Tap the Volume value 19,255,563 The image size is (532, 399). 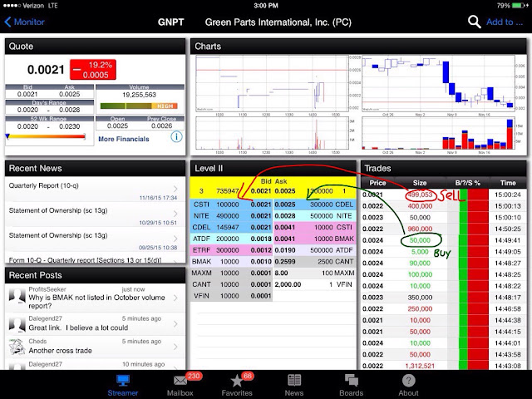(x=139, y=95)
